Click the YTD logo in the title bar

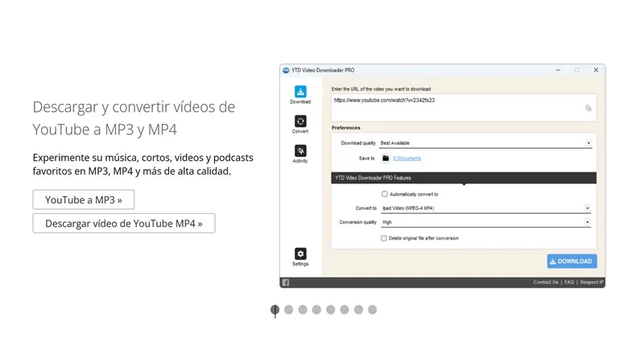point(286,70)
